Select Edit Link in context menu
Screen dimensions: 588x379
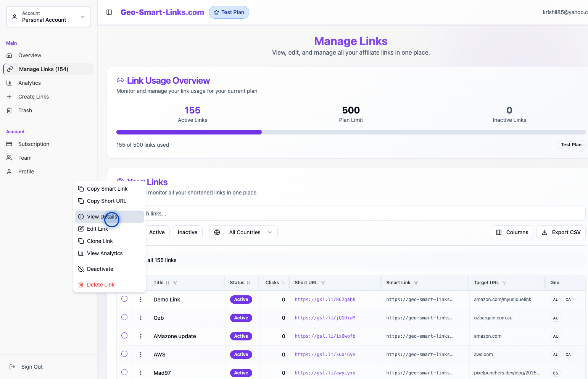click(110, 229)
